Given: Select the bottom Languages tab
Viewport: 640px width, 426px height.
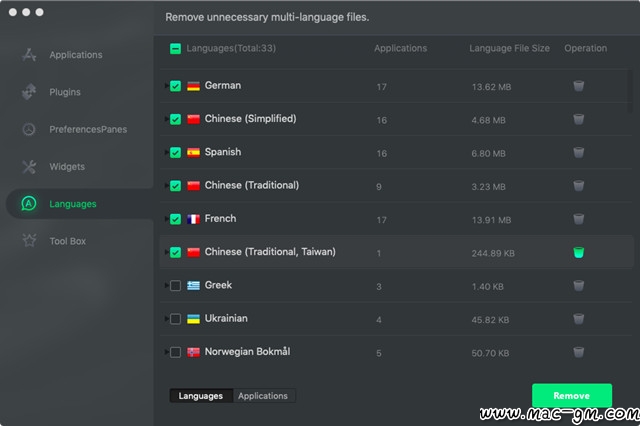Looking at the screenshot, I should [x=201, y=396].
